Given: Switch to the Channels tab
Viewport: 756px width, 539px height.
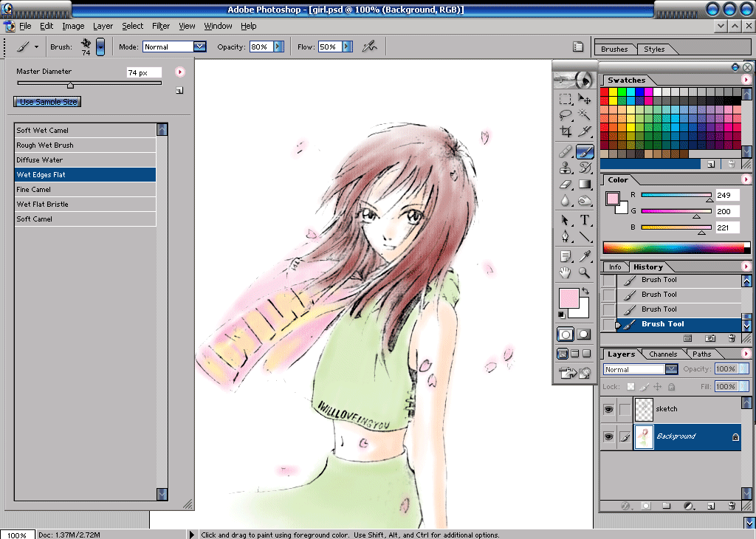Looking at the screenshot, I should point(663,354).
